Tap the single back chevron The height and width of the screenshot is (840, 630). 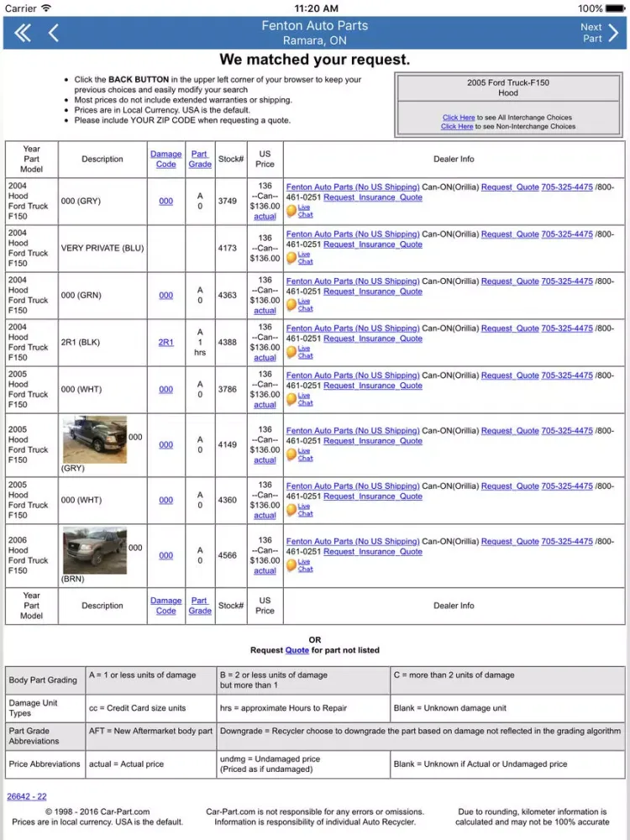click(x=53, y=34)
